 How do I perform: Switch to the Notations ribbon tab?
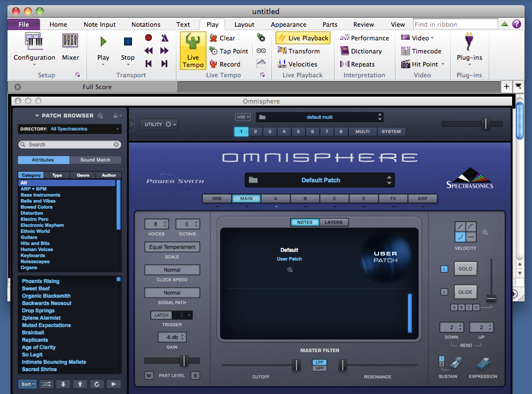[146, 24]
